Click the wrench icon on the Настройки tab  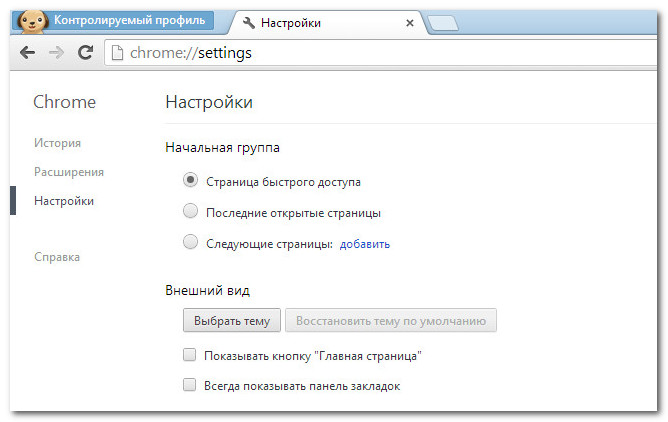coord(249,21)
